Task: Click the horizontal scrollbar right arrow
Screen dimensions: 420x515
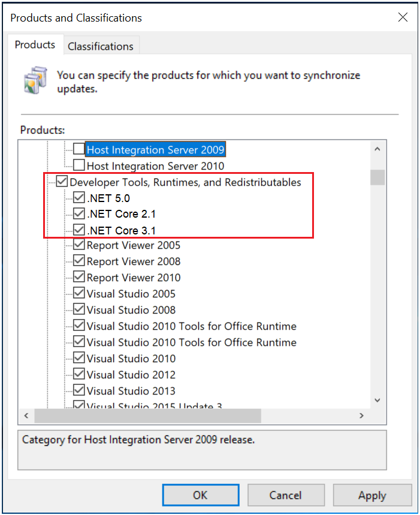Action: click(362, 415)
